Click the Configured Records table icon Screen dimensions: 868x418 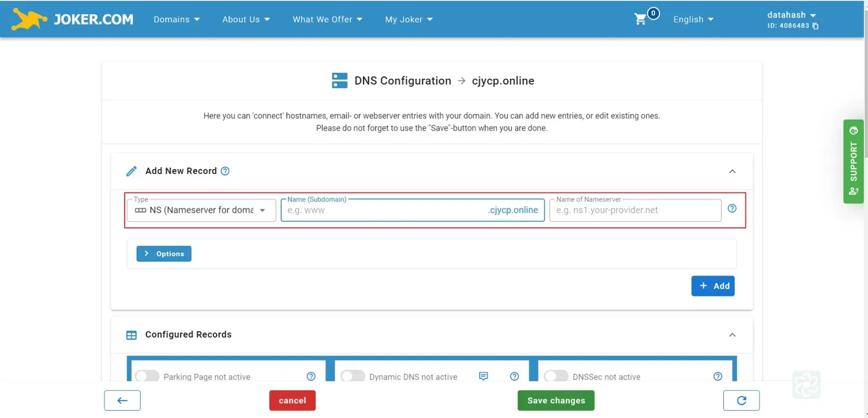(x=131, y=335)
